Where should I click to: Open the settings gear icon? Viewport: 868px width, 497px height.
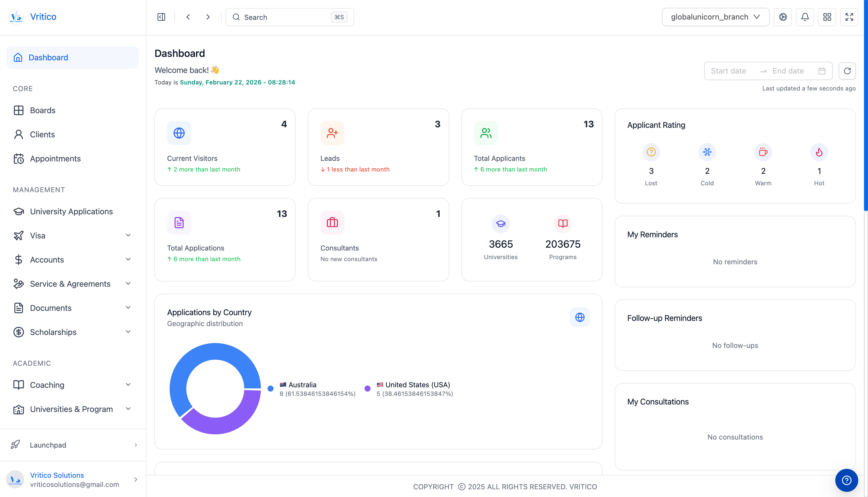tap(783, 17)
